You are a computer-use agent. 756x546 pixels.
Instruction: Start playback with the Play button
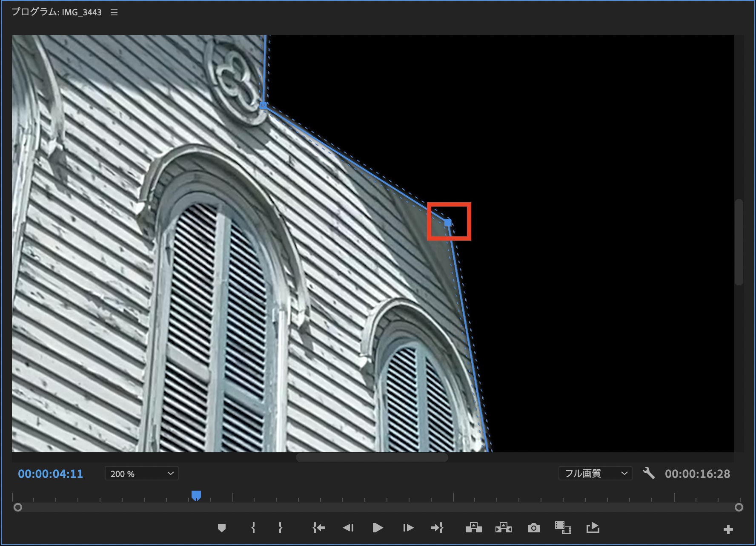click(377, 528)
